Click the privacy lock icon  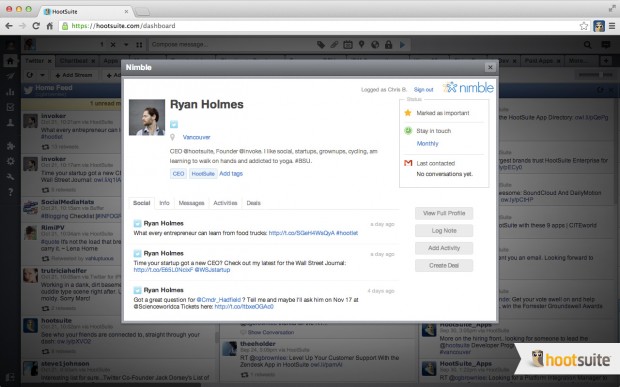coord(388,45)
